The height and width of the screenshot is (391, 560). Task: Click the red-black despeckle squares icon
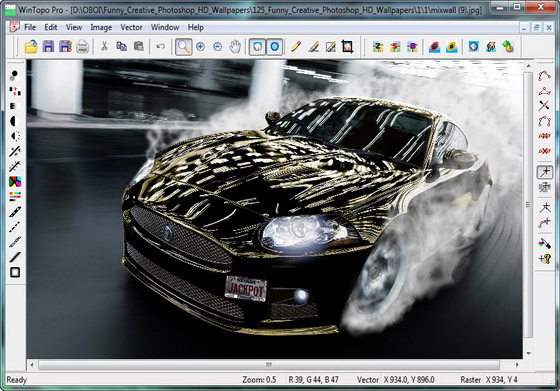[x=15, y=91]
